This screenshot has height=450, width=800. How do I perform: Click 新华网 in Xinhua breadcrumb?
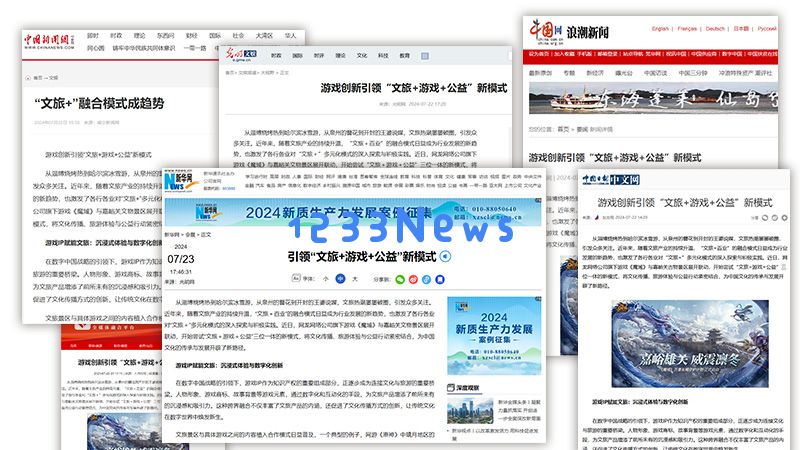[x=171, y=235]
